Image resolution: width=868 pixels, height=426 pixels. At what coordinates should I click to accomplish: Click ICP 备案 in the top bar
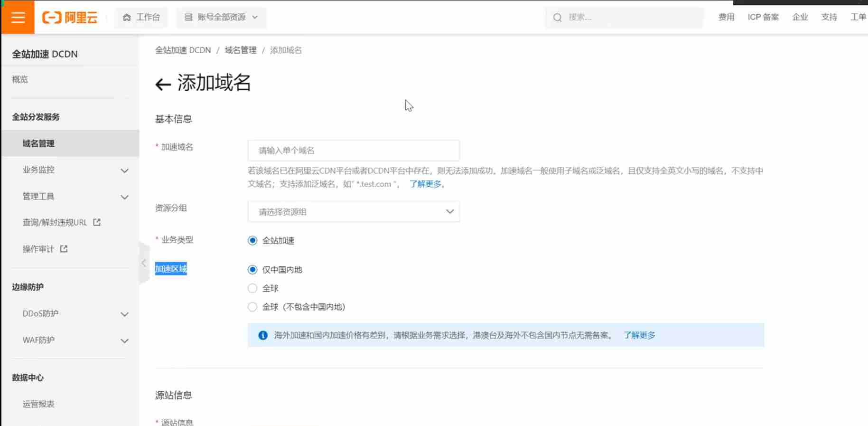[763, 17]
